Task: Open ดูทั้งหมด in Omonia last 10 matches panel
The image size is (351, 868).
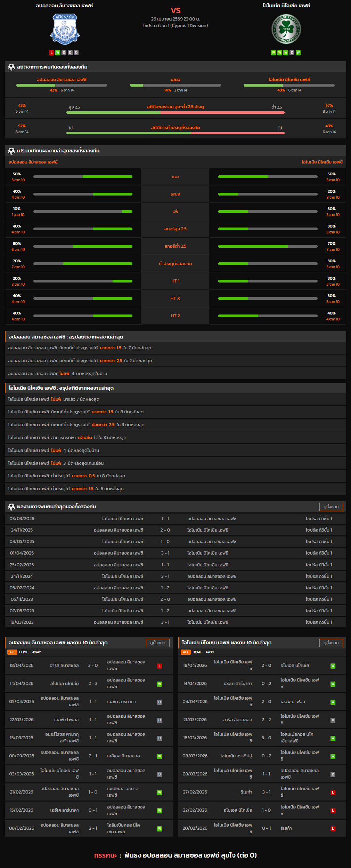Action: click(331, 643)
